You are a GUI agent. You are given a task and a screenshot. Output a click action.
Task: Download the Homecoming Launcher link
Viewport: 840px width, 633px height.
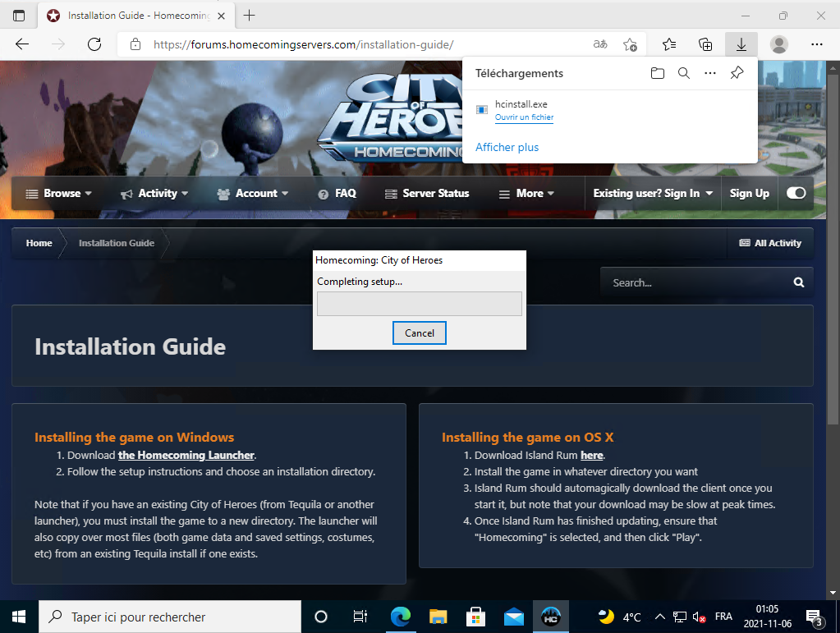click(186, 455)
